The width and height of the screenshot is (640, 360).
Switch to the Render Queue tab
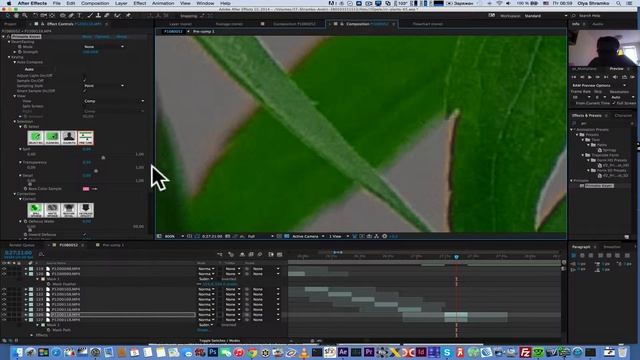click(22, 245)
